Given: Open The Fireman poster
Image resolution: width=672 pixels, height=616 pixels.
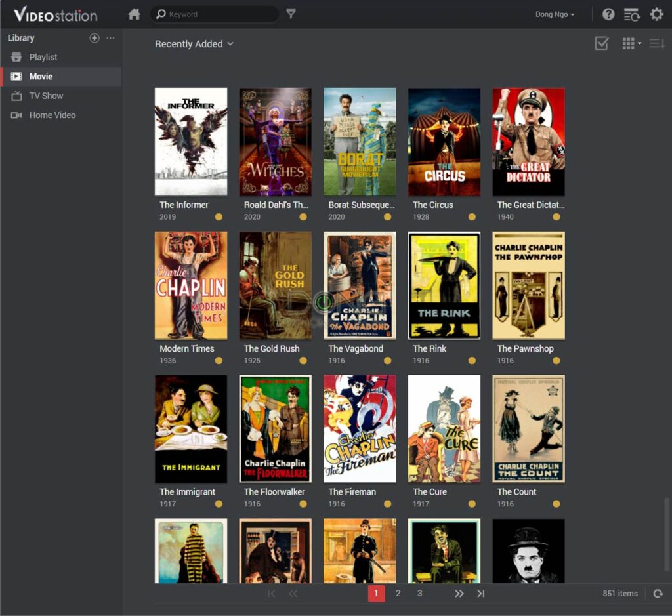Looking at the screenshot, I should 360,429.
